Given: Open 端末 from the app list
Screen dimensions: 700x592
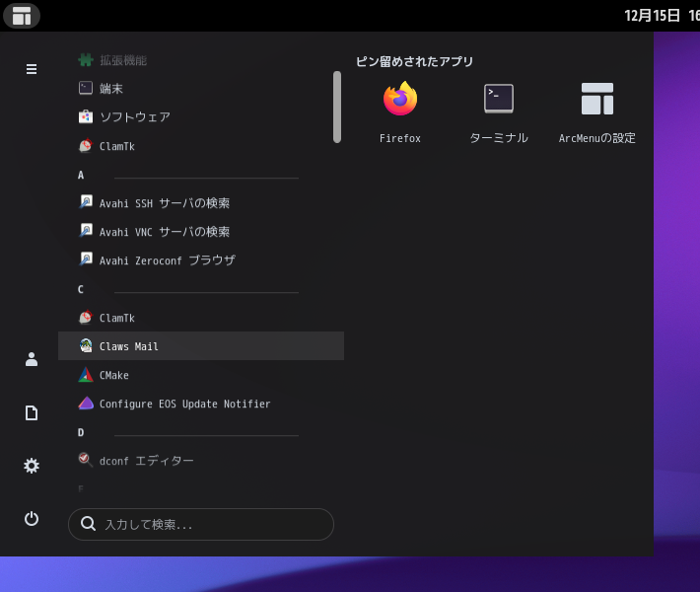Looking at the screenshot, I should pyautogui.click(x=201, y=89).
